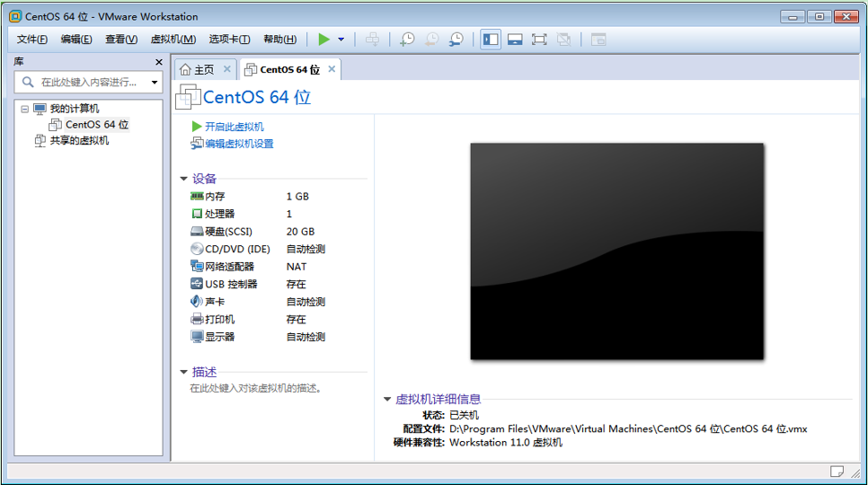Click the description text field placeholder

tap(256, 388)
